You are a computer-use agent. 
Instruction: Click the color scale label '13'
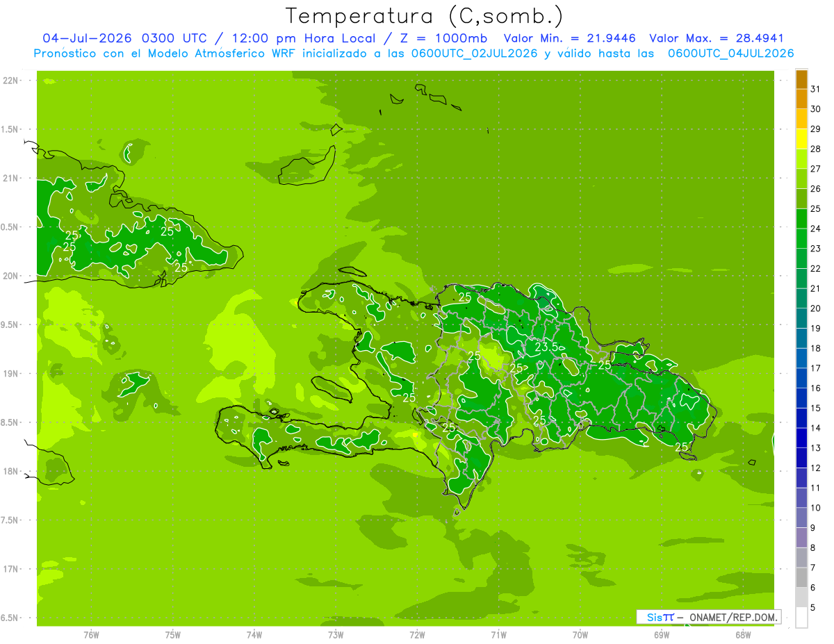816,448
